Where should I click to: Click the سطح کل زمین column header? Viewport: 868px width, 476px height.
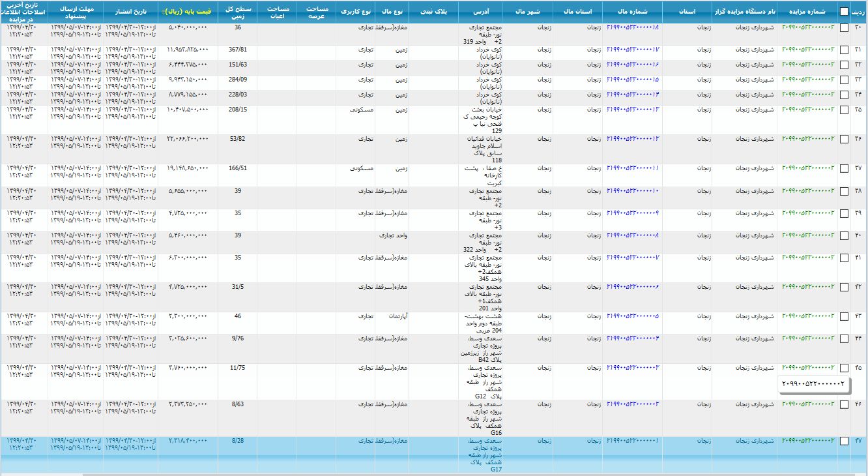(237, 12)
